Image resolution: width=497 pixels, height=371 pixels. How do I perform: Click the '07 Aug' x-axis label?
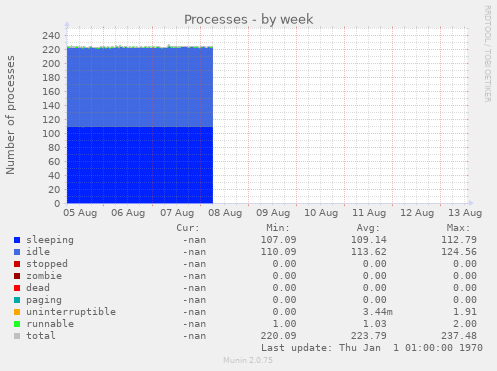(x=177, y=213)
